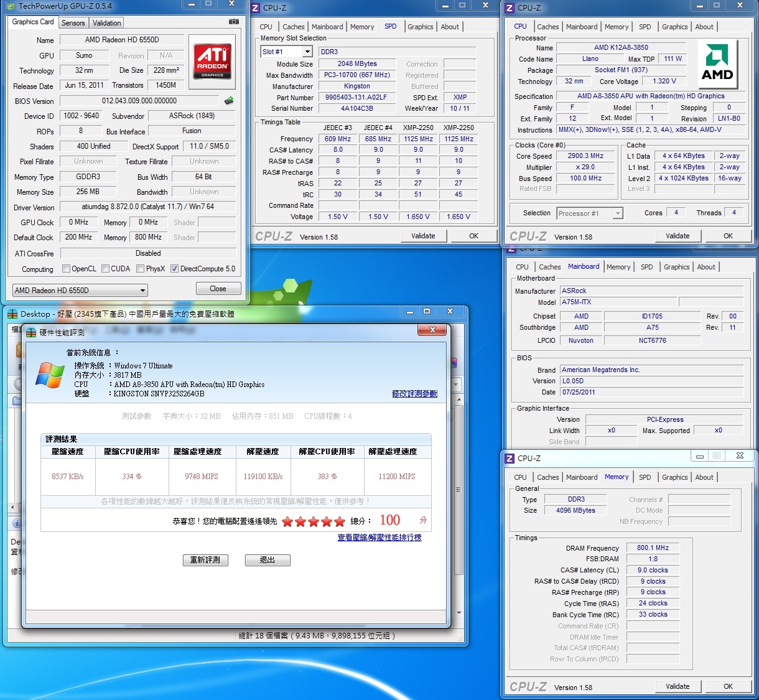Open the Validation tab in GPU-Z
The width and height of the screenshot is (759, 700).
coord(106,23)
